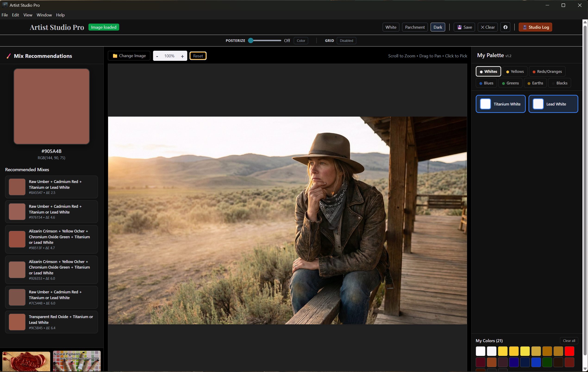Image resolution: width=588 pixels, height=372 pixels.
Task: Click the X icon inside the Clear button
Action: click(483, 27)
